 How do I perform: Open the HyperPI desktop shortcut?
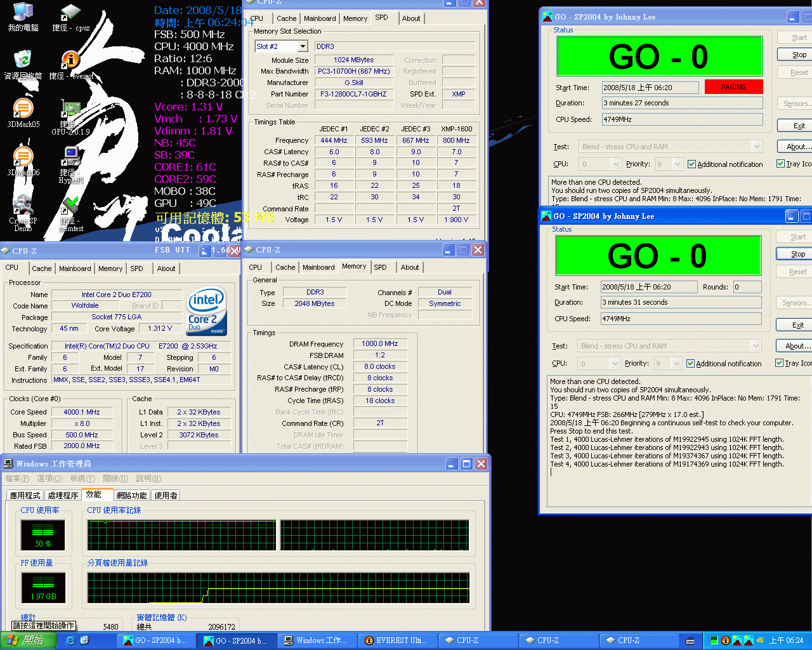[x=70, y=165]
